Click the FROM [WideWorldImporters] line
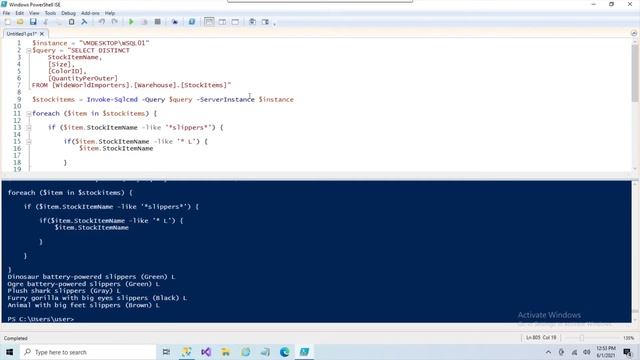 tap(131, 85)
